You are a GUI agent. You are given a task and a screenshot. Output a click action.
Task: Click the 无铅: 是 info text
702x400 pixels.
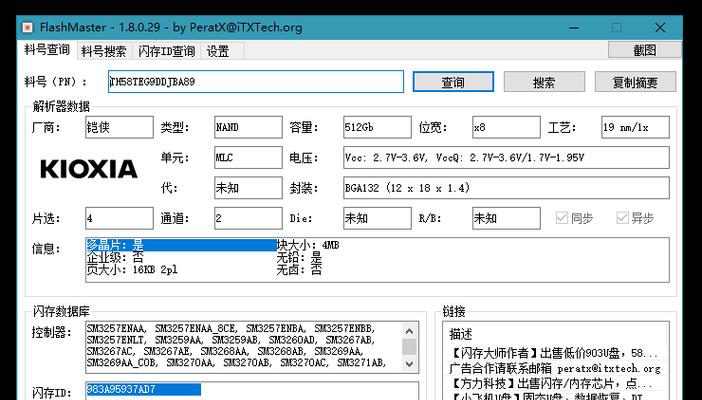[299, 258]
